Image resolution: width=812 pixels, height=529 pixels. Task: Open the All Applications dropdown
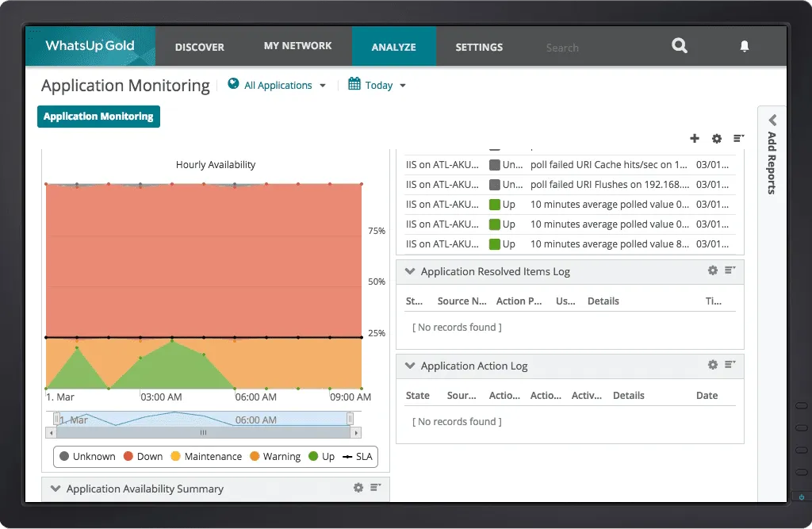click(x=277, y=84)
